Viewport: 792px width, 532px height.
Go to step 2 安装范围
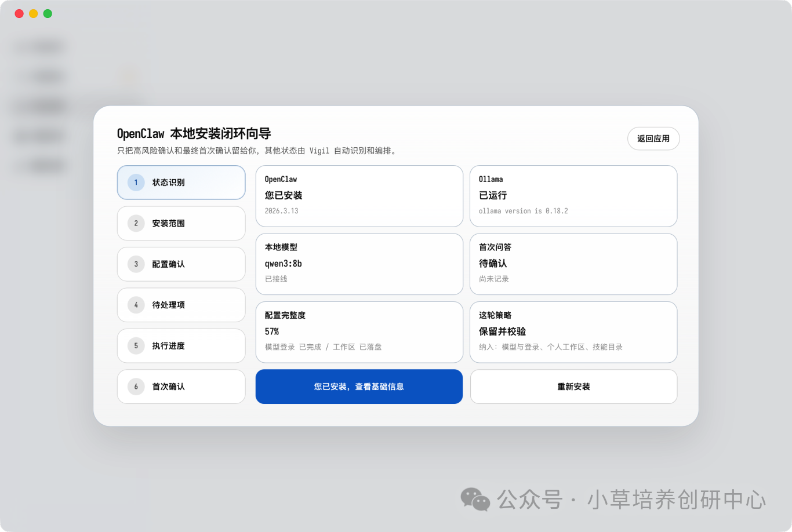pos(181,223)
